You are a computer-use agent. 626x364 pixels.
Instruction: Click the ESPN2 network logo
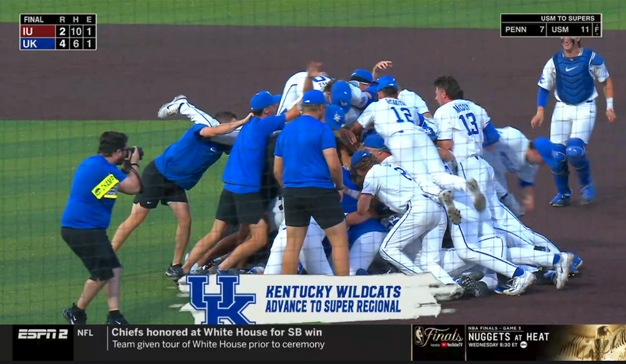coord(43,334)
